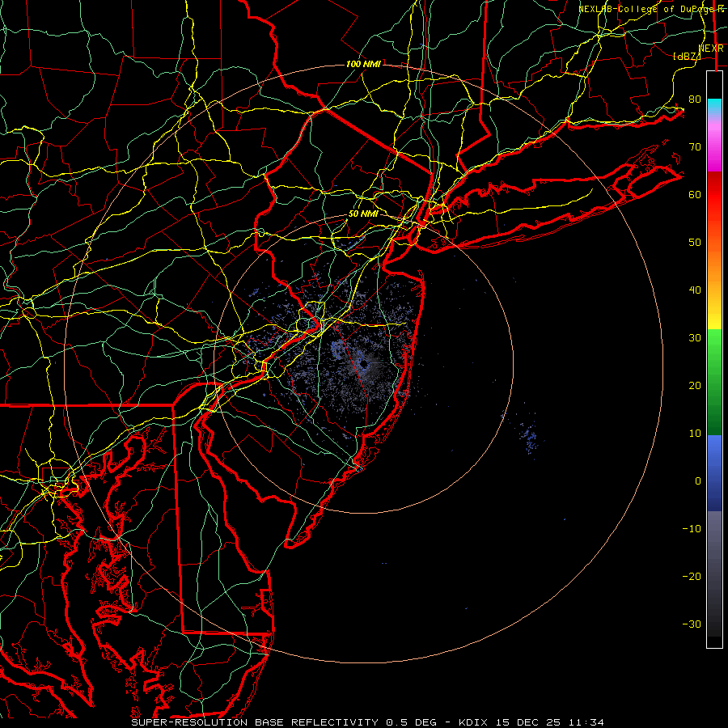Click the "100 NMI" range ring label
This screenshot has width=728, height=728.
click(x=363, y=64)
